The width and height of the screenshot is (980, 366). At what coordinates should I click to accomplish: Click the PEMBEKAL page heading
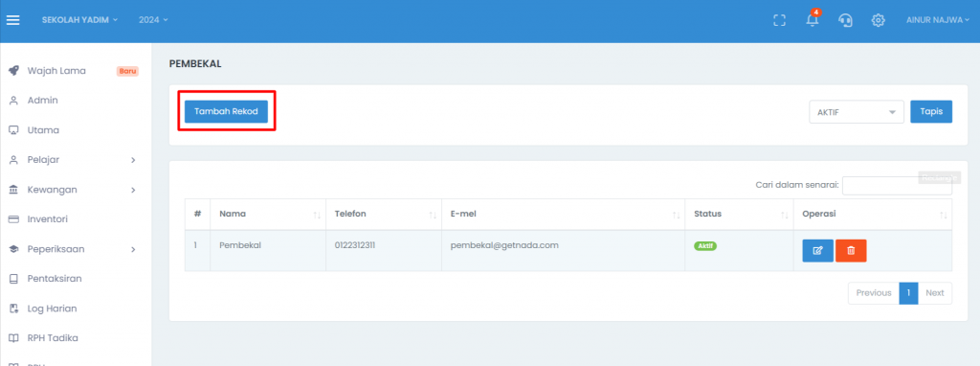[195, 64]
